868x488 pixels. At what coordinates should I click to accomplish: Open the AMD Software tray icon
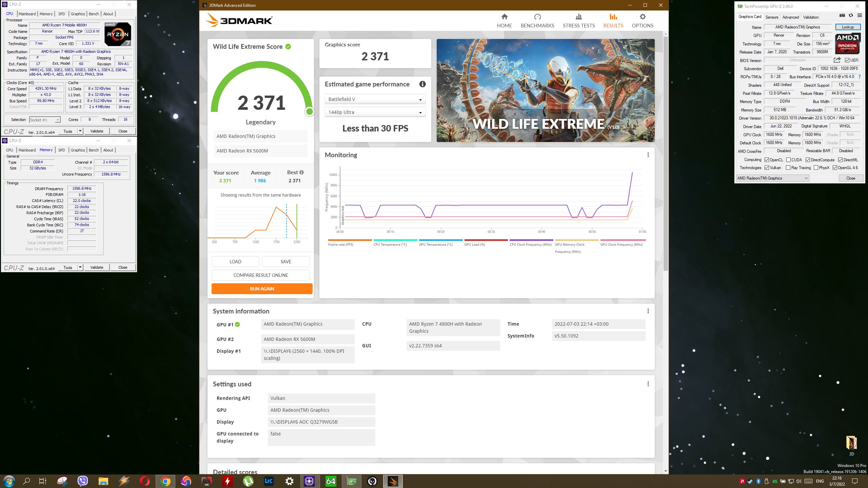(x=742, y=481)
